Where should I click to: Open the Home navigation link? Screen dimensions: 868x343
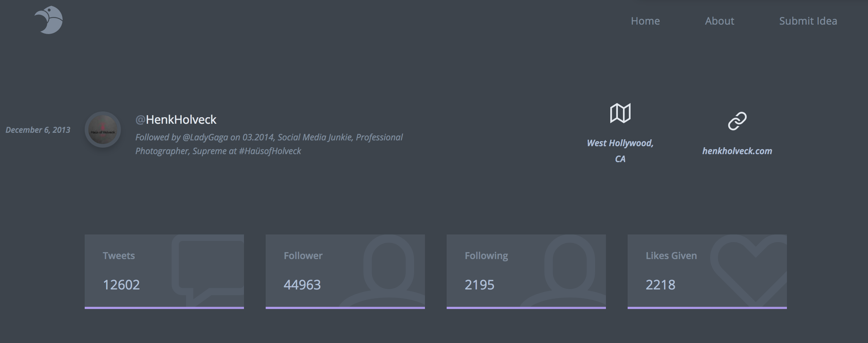pyautogui.click(x=645, y=21)
